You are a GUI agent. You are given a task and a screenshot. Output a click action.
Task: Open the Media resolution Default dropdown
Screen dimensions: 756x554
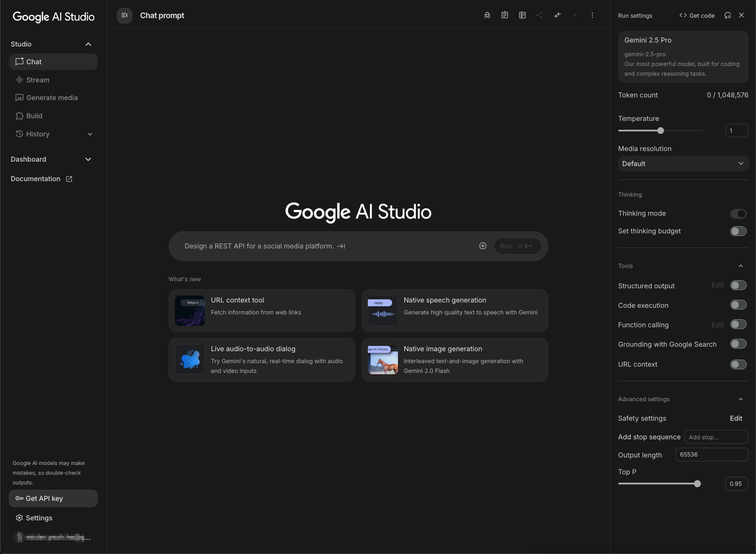(683, 163)
